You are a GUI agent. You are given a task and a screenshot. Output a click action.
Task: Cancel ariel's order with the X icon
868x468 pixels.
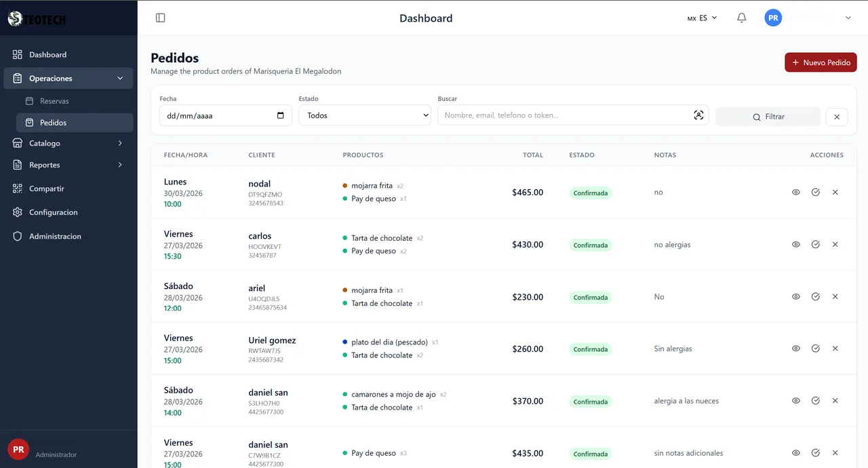click(x=835, y=296)
